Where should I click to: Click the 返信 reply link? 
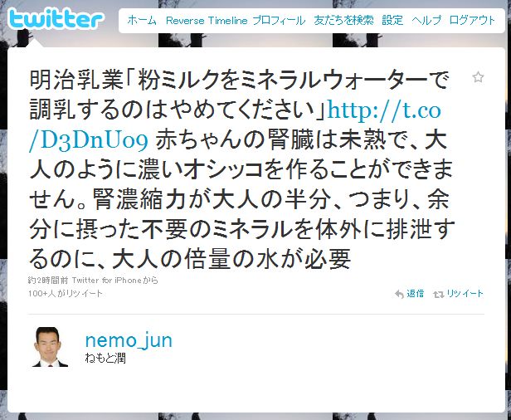pos(415,294)
